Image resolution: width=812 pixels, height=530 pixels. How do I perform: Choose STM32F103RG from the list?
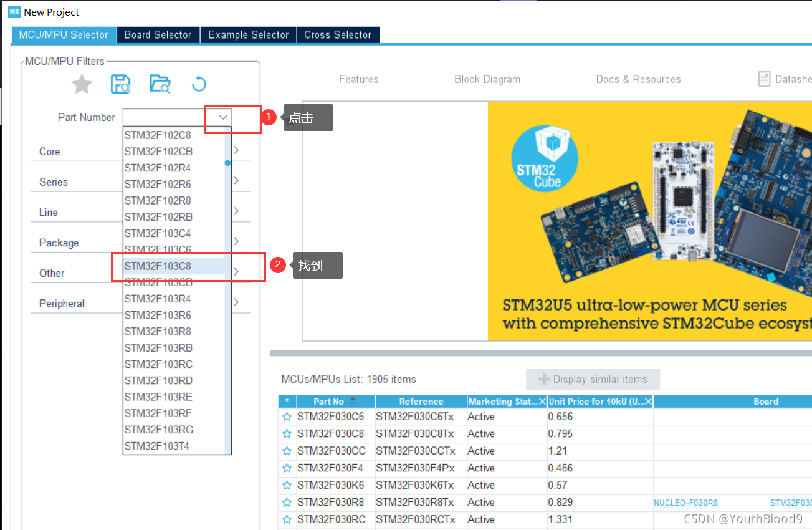coord(174,430)
